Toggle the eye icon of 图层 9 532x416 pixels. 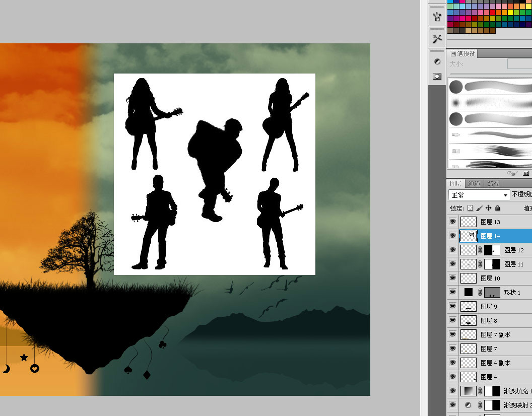pos(452,306)
